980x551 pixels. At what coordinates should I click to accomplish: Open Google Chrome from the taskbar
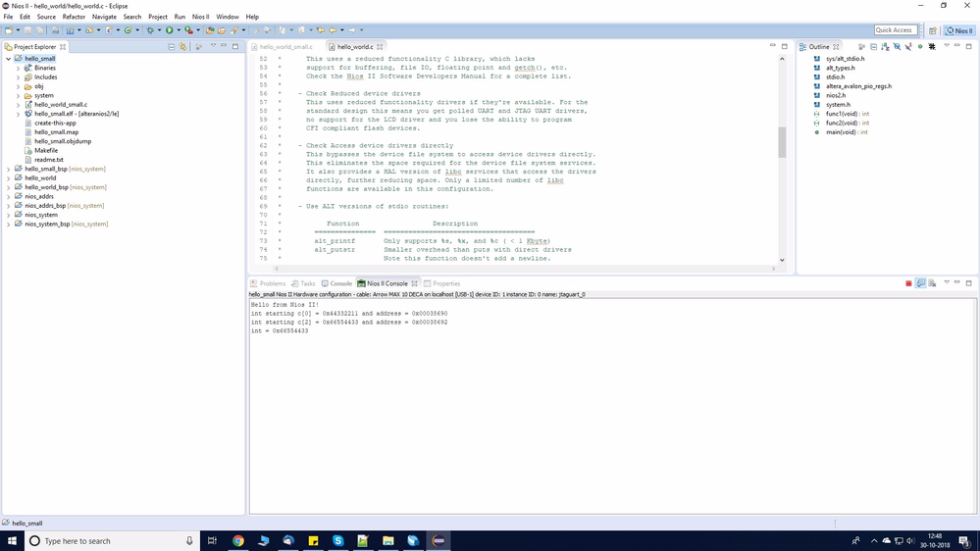pyautogui.click(x=238, y=541)
